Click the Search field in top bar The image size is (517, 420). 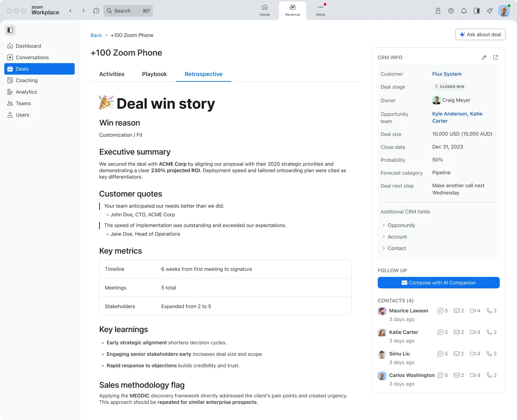pyautogui.click(x=128, y=11)
